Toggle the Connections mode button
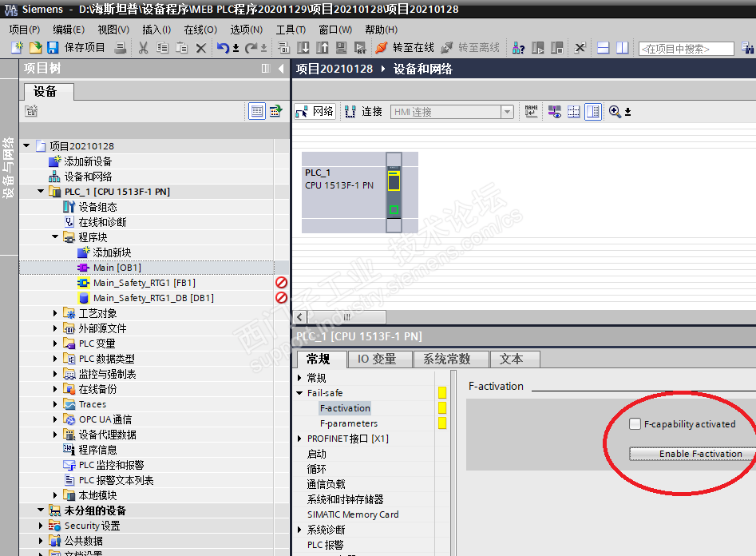Viewport: 756px width, 556px height. point(364,112)
